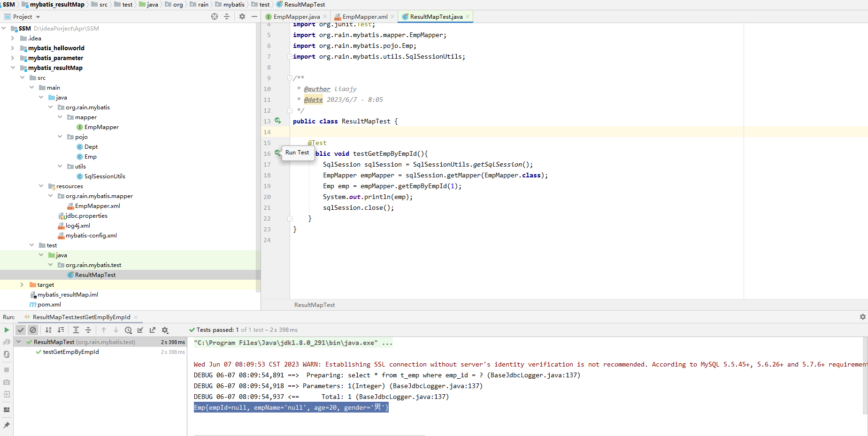Import test results icon
This screenshot has height=436, width=868.
click(x=140, y=330)
